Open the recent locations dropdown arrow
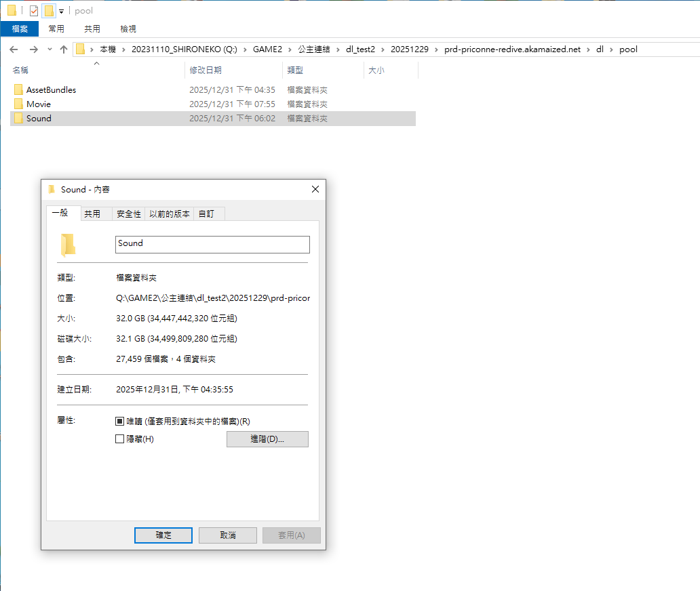700x591 pixels. pyautogui.click(x=50, y=49)
